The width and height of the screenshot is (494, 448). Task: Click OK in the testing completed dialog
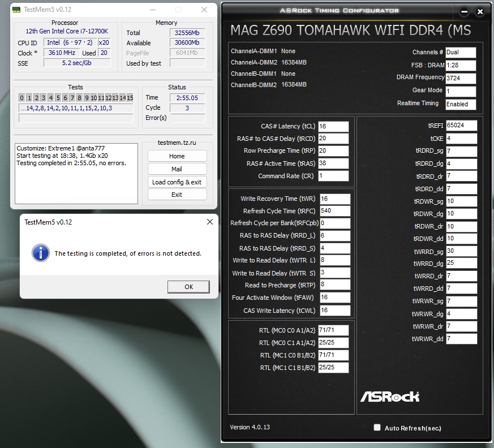click(188, 287)
